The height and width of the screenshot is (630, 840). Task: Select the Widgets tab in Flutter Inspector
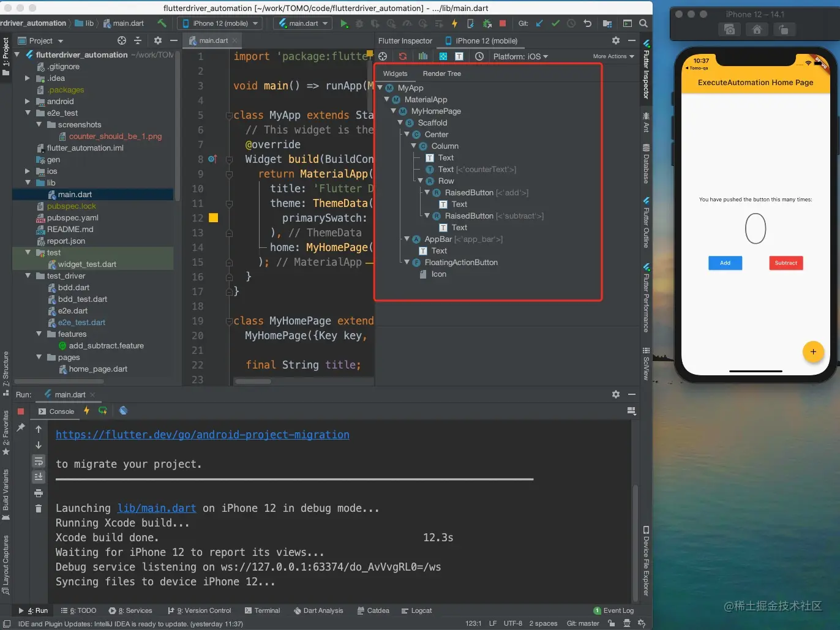click(x=395, y=73)
